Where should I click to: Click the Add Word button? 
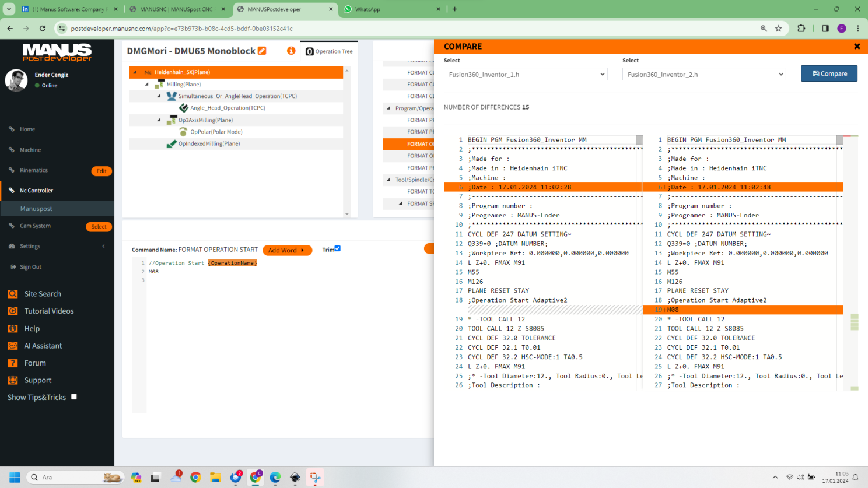pyautogui.click(x=287, y=250)
